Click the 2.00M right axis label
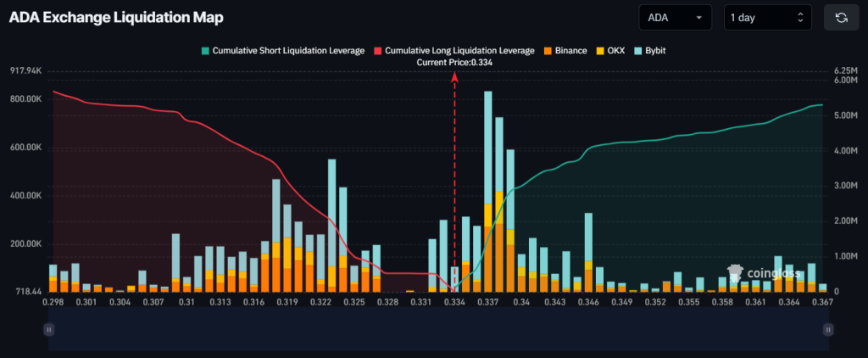The width and height of the screenshot is (868, 358). coord(845,221)
